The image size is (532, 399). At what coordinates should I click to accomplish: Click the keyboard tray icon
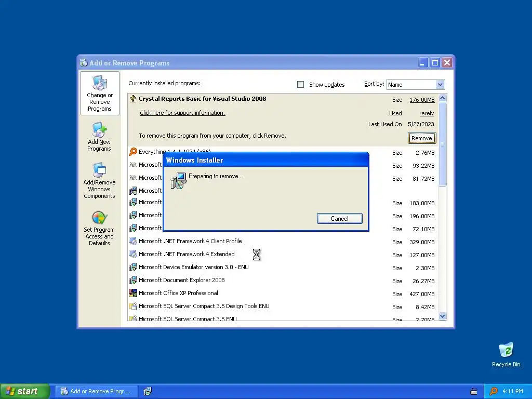(x=474, y=392)
